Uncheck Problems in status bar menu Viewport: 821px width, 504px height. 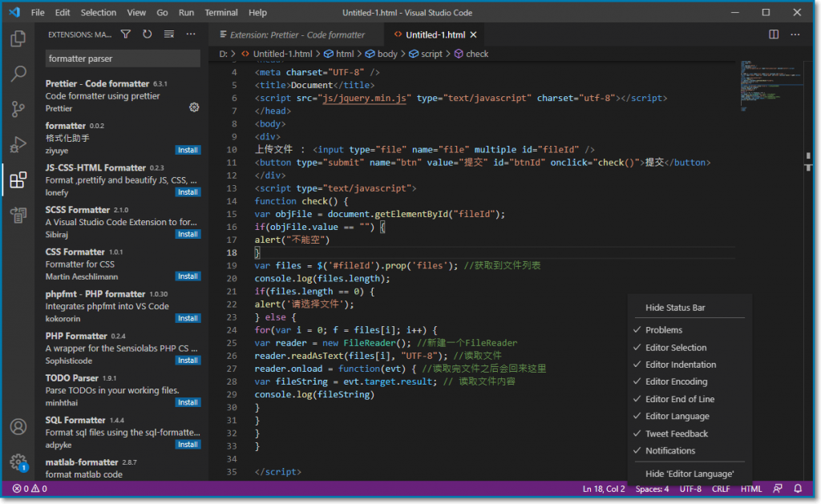pos(664,330)
